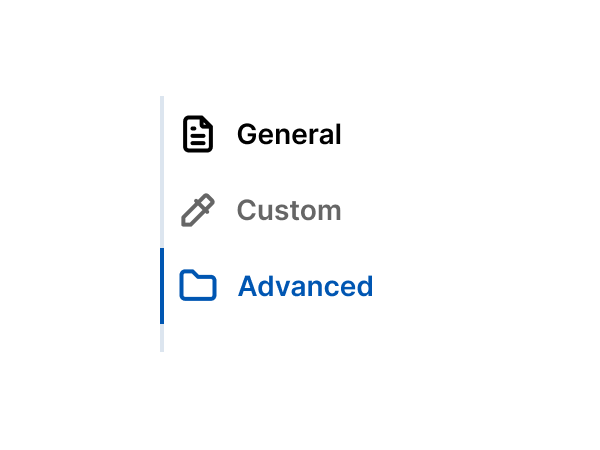Select the page-with-lines icon in the tab list

[x=198, y=134]
